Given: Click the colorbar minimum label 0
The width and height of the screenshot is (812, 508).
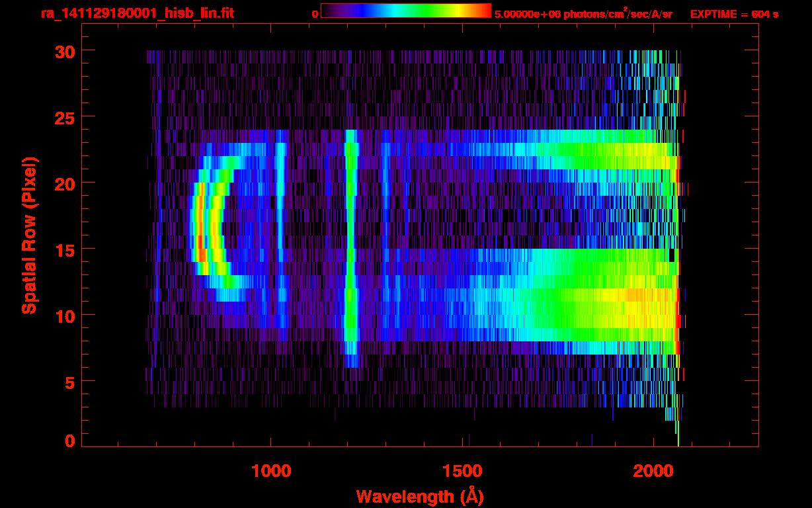Looking at the screenshot, I should tap(315, 13).
